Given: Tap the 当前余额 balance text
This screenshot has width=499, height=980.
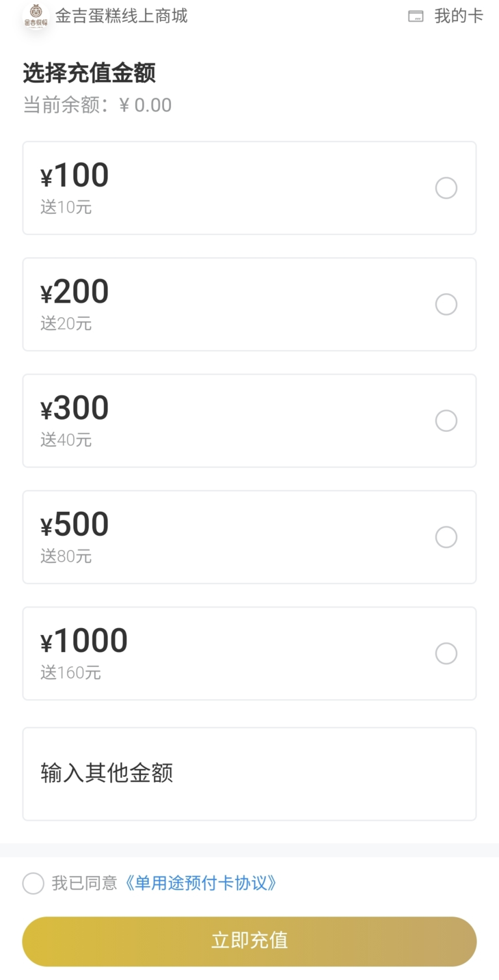Looking at the screenshot, I should (x=97, y=105).
